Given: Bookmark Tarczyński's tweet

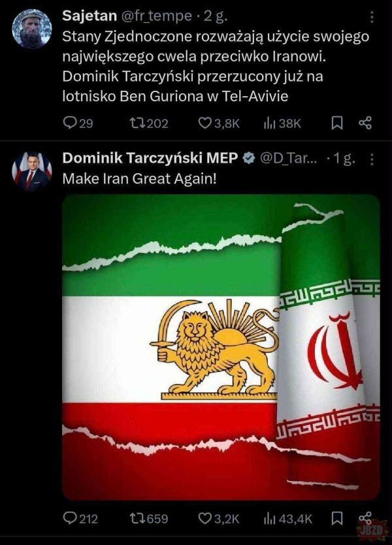Looking at the screenshot, I should (336, 518).
